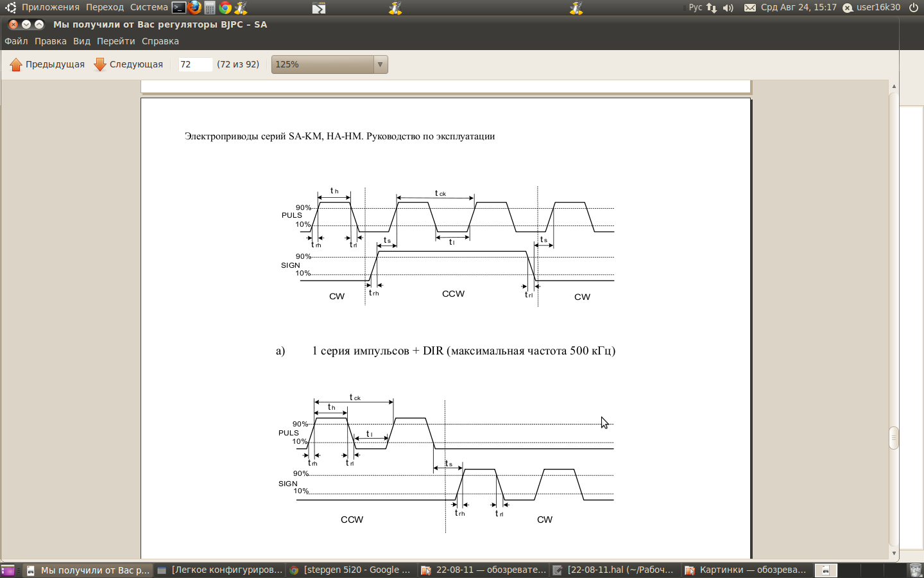Switch the Рус keyboard layout indicator
The image size is (924, 578).
point(696,8)
